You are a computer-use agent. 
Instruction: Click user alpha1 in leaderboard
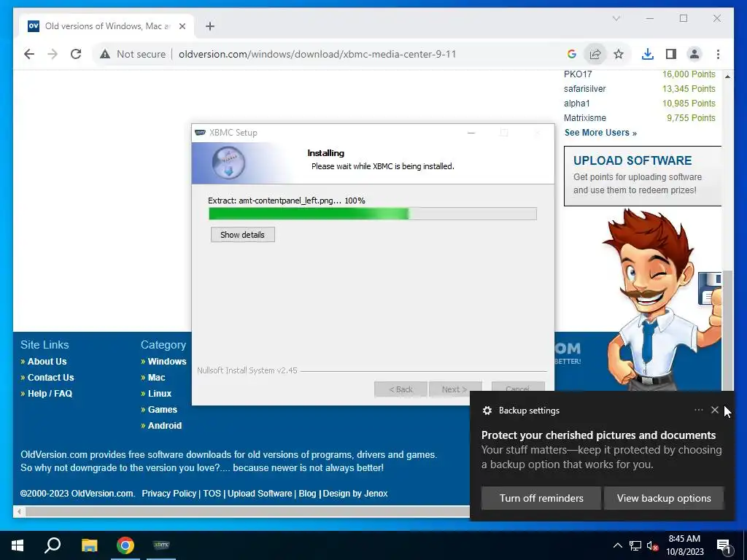click(577, 104)
